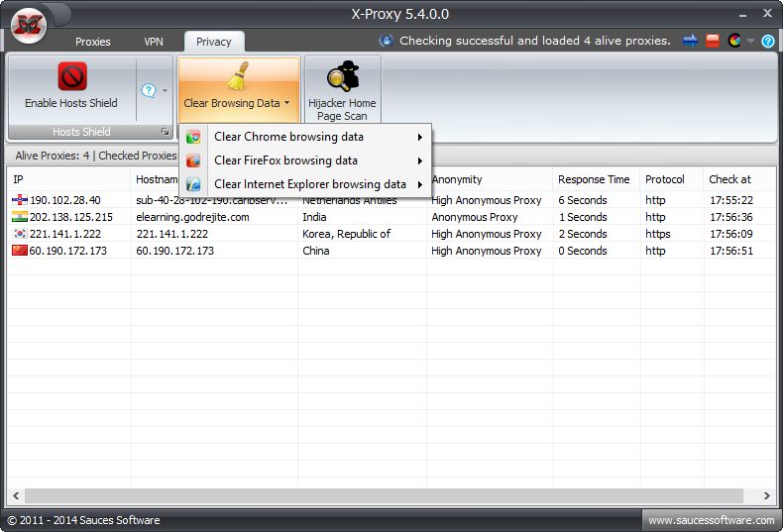Click the Alive Proxies: 4 status text
This screenshot has width=783, height=532.
click(53, 156)
